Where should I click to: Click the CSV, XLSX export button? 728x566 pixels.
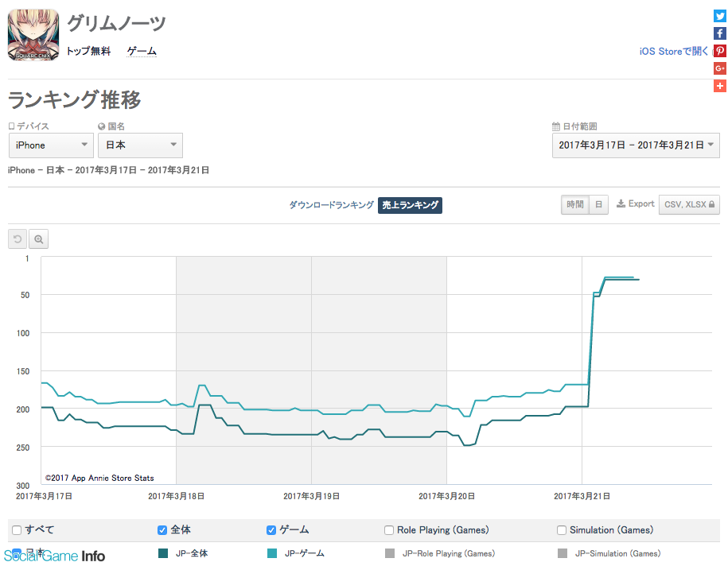(689, 204)
